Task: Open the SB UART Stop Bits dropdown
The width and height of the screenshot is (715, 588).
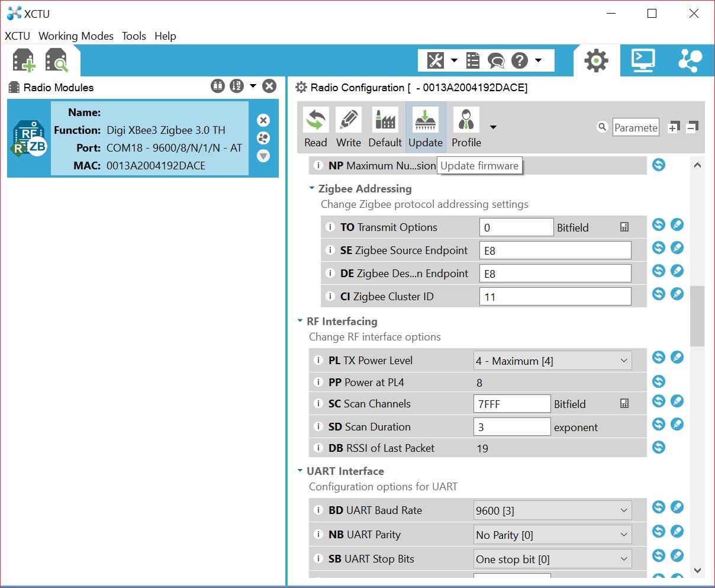Action: click(553, 559)
